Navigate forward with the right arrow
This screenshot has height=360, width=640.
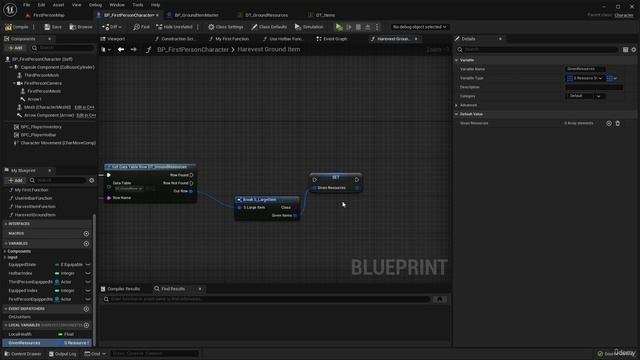coord(133,49)
